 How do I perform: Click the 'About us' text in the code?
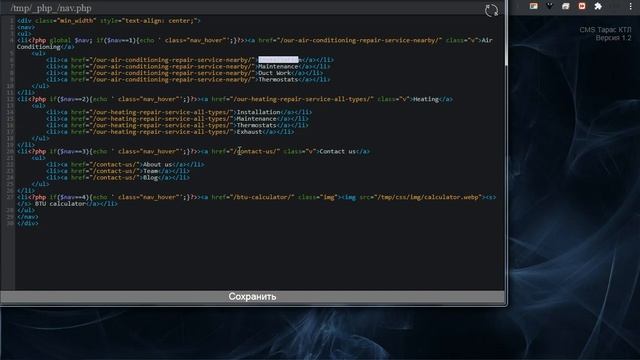[158, 164]
